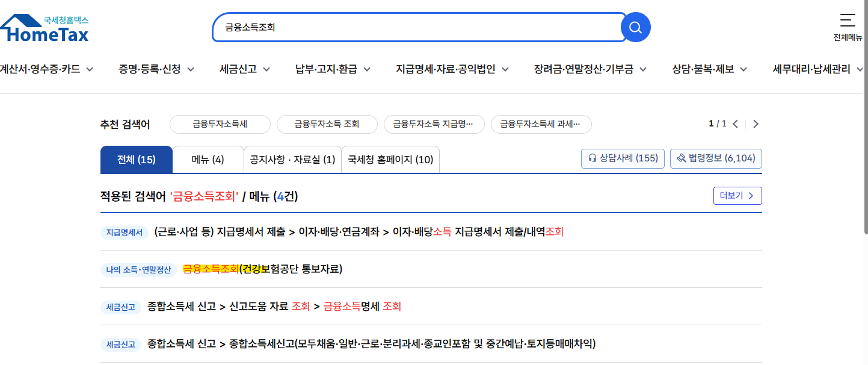
Task: Open 법령정보 with the clip icon
Action: point(716,158)
